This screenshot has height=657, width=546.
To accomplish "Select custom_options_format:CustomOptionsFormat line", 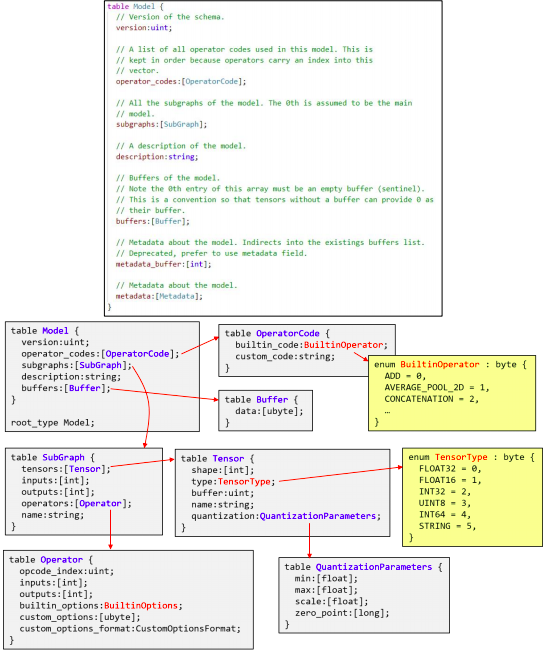I will click(x=130, y=629).
